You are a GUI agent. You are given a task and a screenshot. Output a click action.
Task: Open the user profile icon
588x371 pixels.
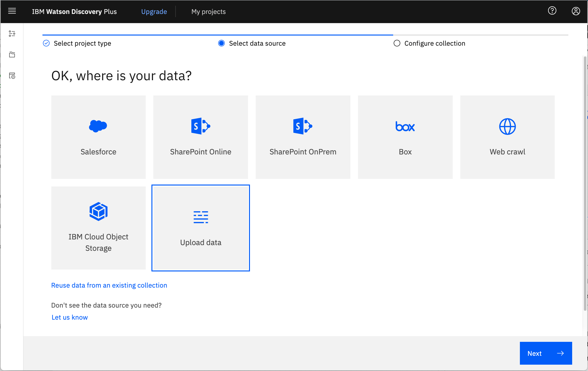pos(576,11)
